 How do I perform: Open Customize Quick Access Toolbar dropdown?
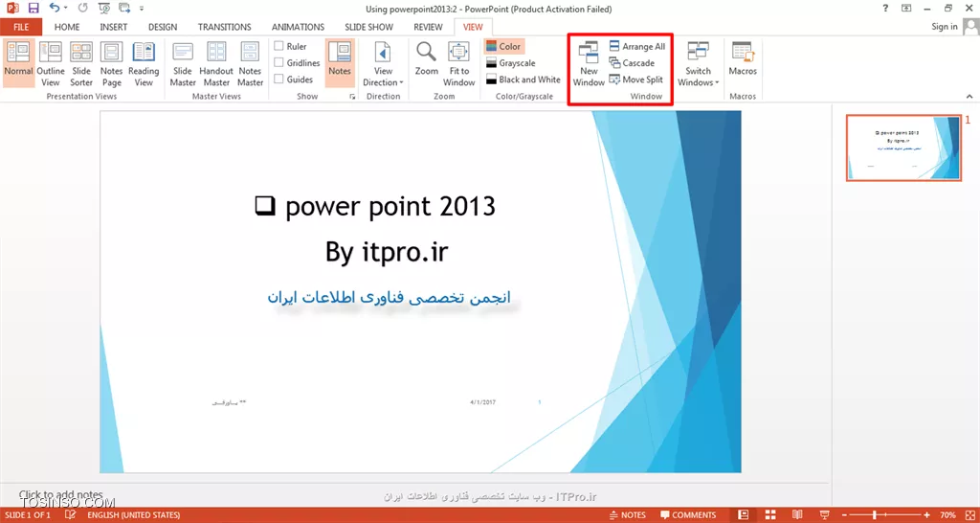142,9
